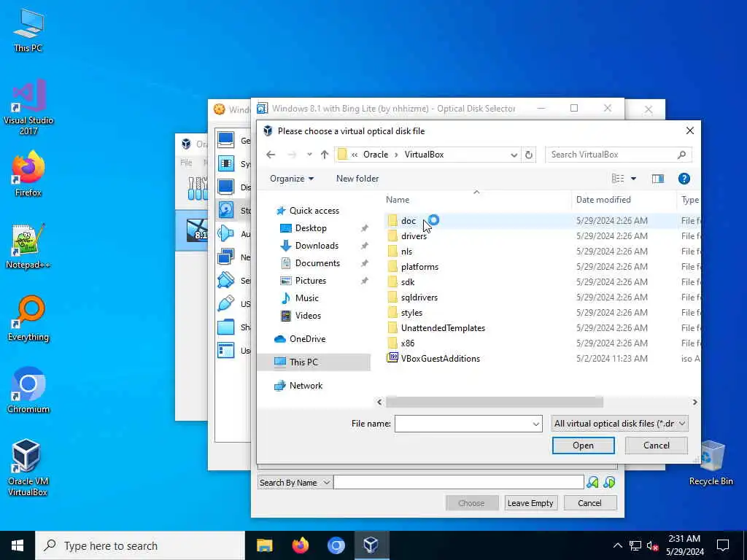The width and height of the screenshot is (747, 560).
Task: Go to Desktop in navigation pane
Action: [x=311, y=228]
